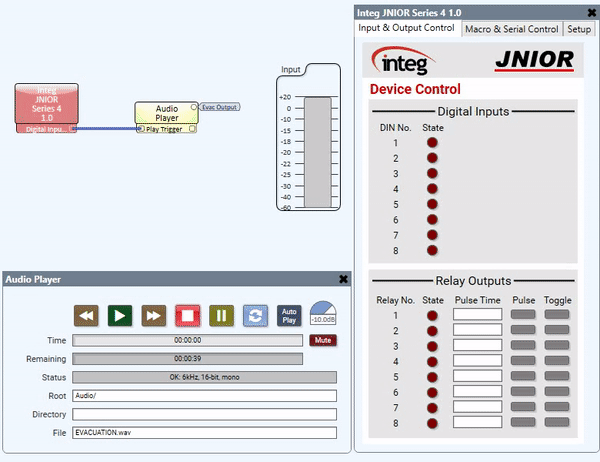Close the Integ JNIOR Series 4 panel
600x462 pixels.
pyautogui.click(x=592, y=13)
